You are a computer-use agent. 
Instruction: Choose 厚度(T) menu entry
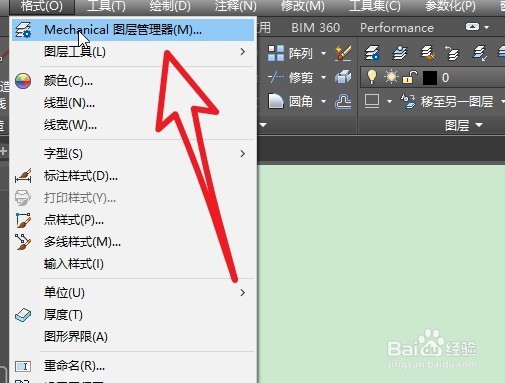pyautogui.click(x=133, y=315)
